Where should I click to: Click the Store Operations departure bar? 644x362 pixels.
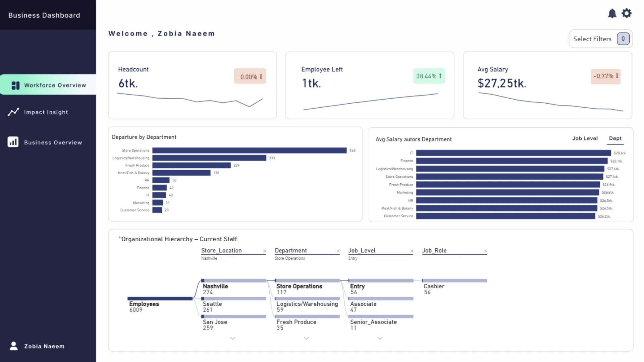click(249, 150)
